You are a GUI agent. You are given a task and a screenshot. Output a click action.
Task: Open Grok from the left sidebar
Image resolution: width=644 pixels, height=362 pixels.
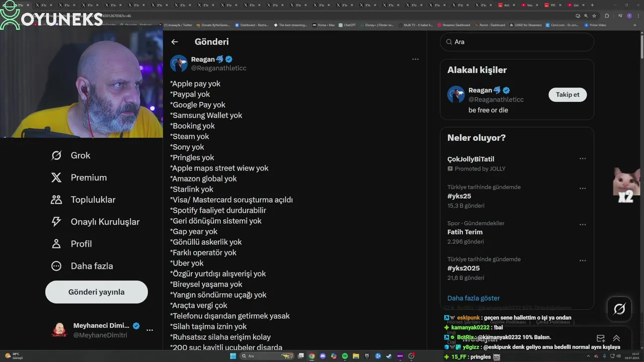coord(70,155)
